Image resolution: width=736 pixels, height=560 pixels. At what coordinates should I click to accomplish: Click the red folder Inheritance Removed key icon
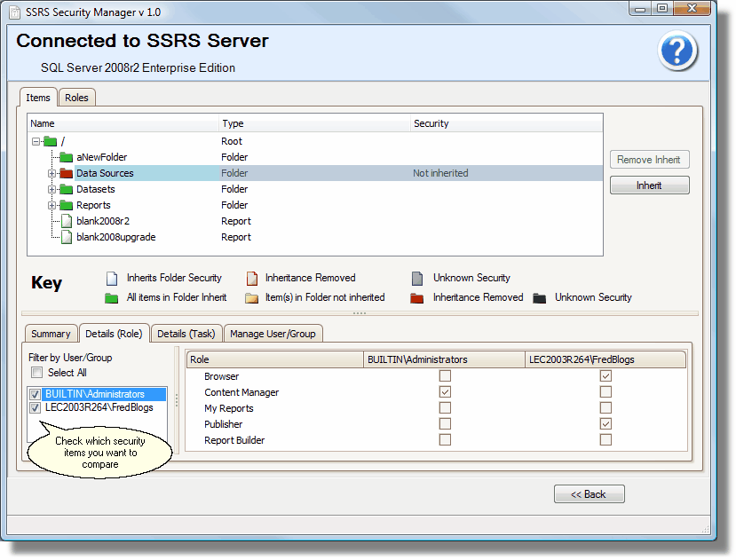[x=416, y=298]
